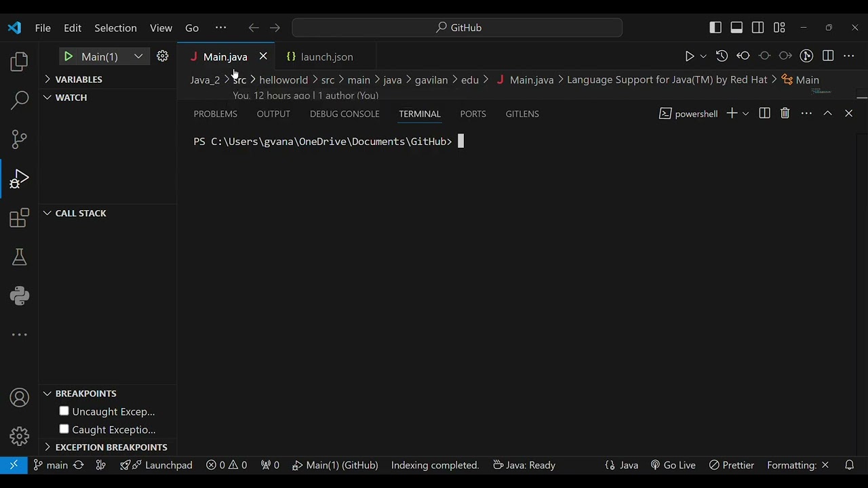Screen dimensions: 868x488
Task: Enable Uncaught Exceptions breakpoint checkbox
Action: pos(64,411)
